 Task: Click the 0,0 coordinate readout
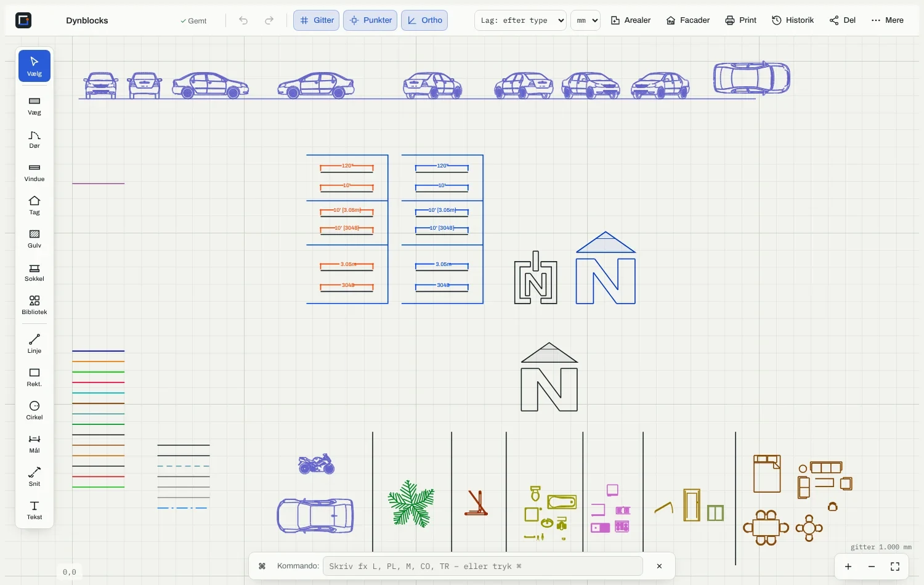point(70,572)
